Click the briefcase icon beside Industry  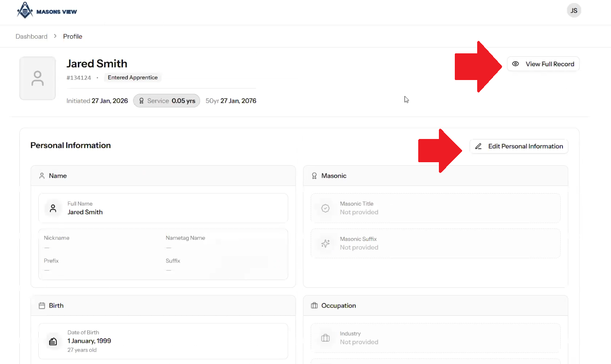tap(326, 338)
